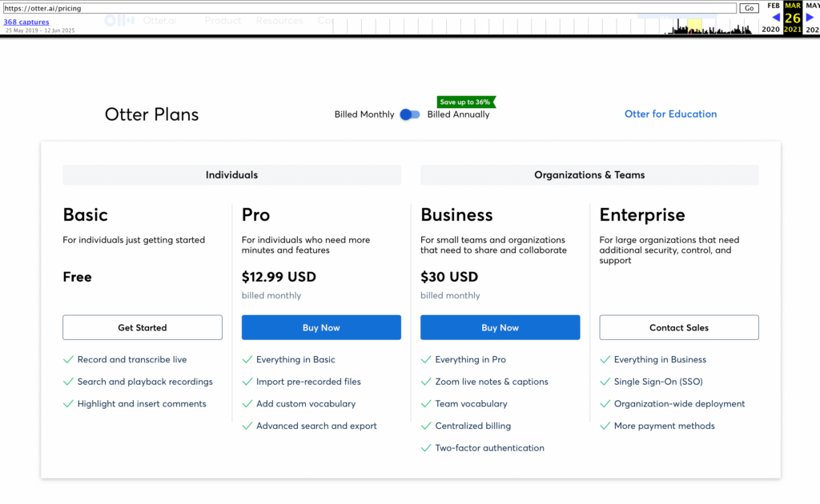The height and width of the screenshot is (504, 820).
Task: Click the Individuals section header
Action: pyautogui.click(x=231, y=175)
